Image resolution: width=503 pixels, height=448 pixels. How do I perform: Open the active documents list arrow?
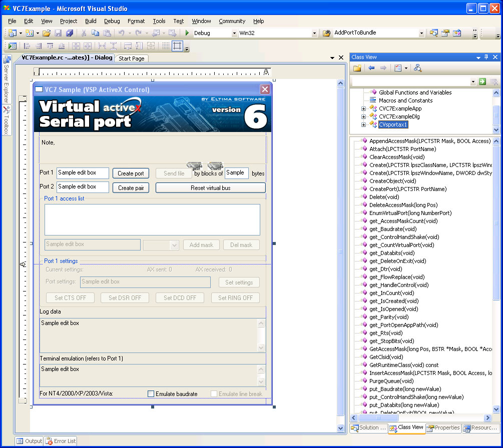332,57
